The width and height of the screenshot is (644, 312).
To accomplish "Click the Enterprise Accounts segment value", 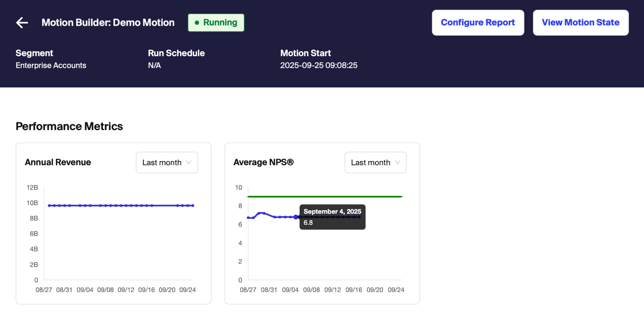I will (x=51, y=65).
